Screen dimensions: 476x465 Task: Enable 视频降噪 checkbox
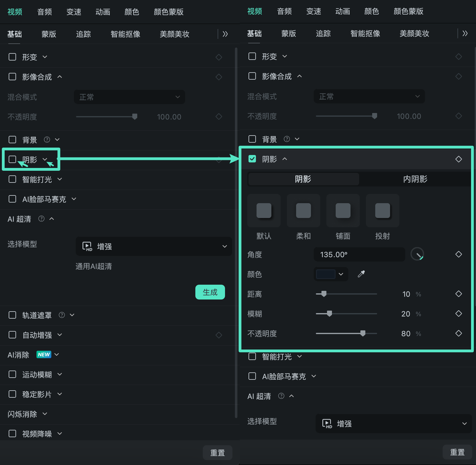[12, 434]
